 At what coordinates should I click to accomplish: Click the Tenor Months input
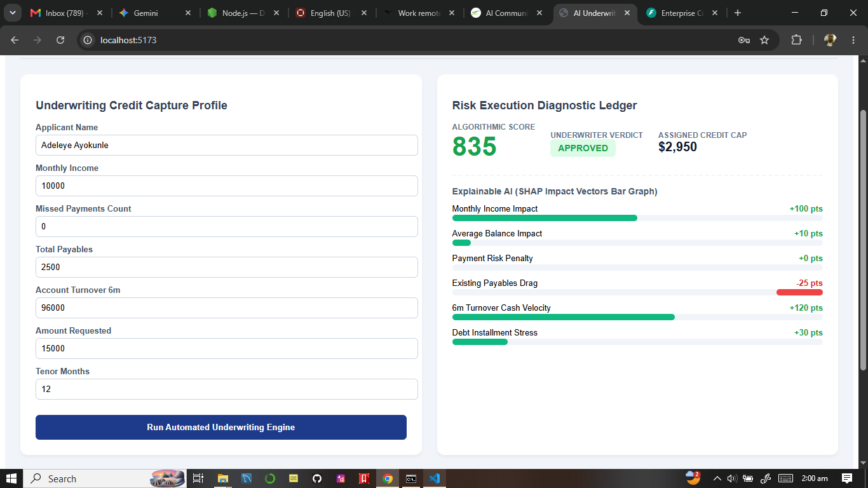click(227, 389)
